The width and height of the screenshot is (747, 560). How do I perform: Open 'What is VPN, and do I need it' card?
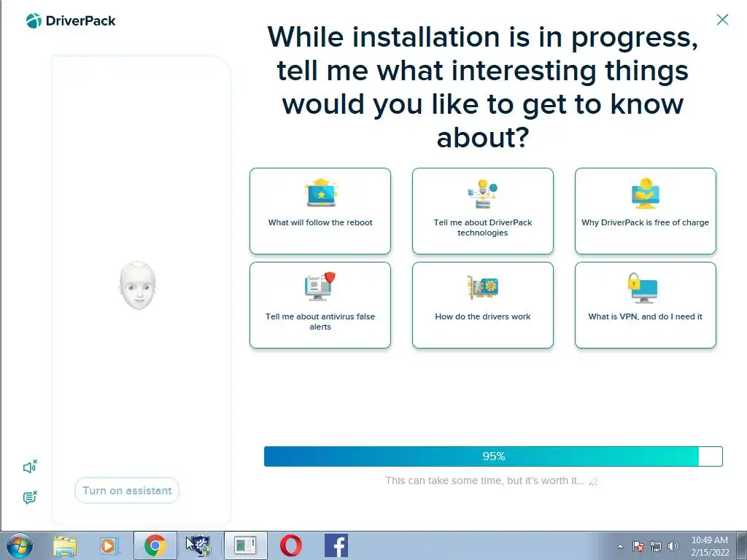pos(646,306)
